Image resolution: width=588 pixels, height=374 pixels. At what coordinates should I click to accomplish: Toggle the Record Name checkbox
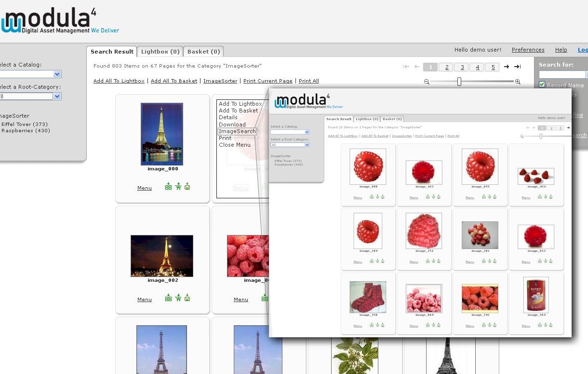click(542, 84)
